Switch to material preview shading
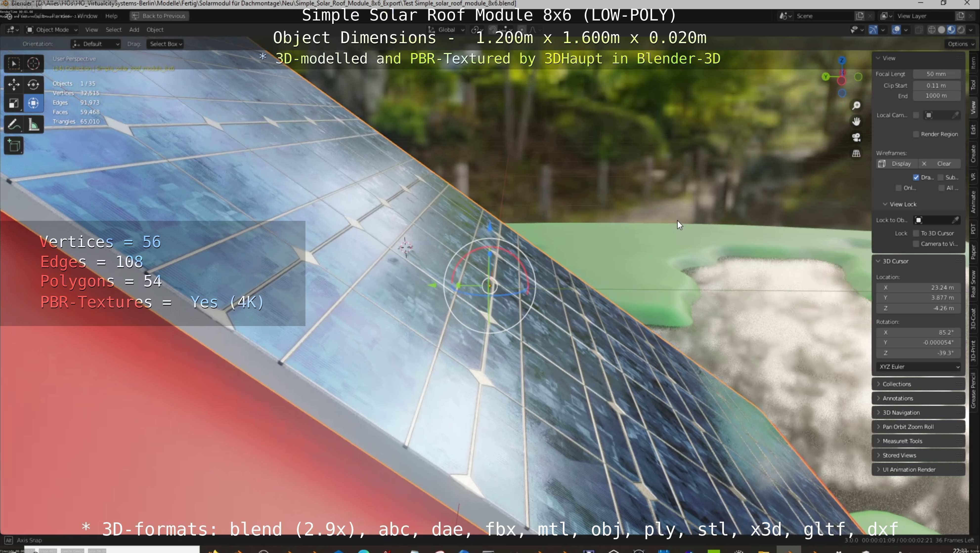 tap(951, 30)
